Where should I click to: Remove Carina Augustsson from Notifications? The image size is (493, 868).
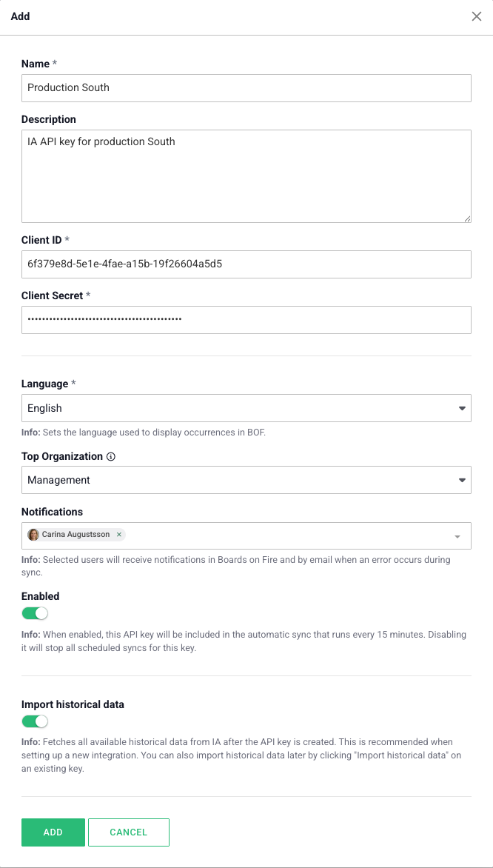[x=119, y=535]
